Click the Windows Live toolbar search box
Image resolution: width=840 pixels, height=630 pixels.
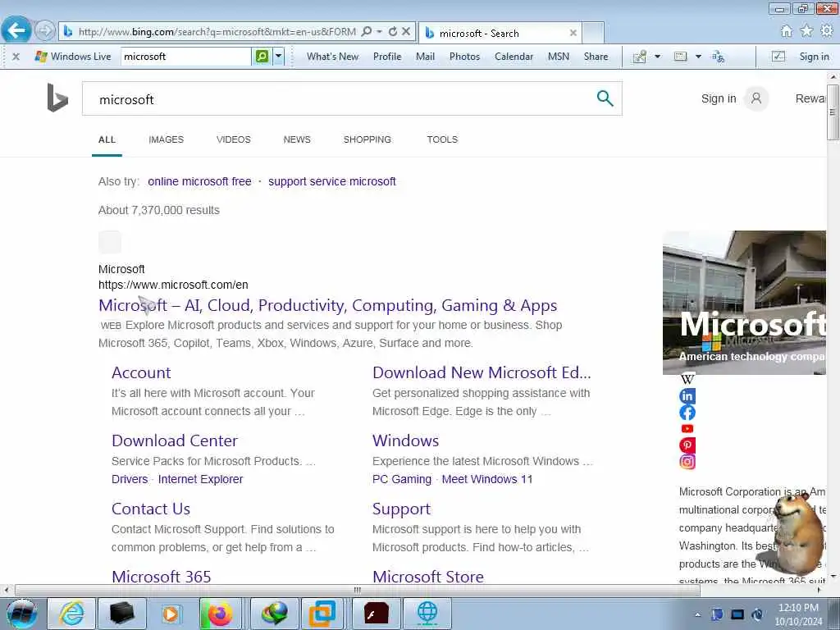[186, 57]
